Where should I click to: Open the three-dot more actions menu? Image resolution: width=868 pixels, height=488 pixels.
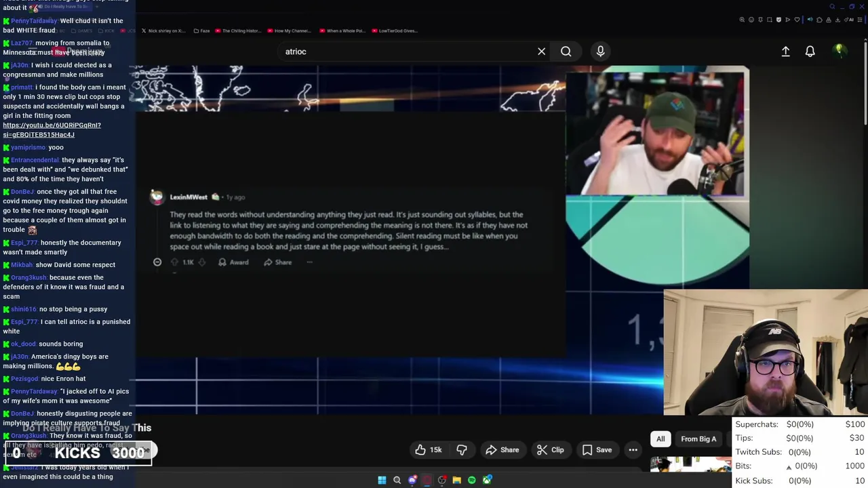pos(633,450)
